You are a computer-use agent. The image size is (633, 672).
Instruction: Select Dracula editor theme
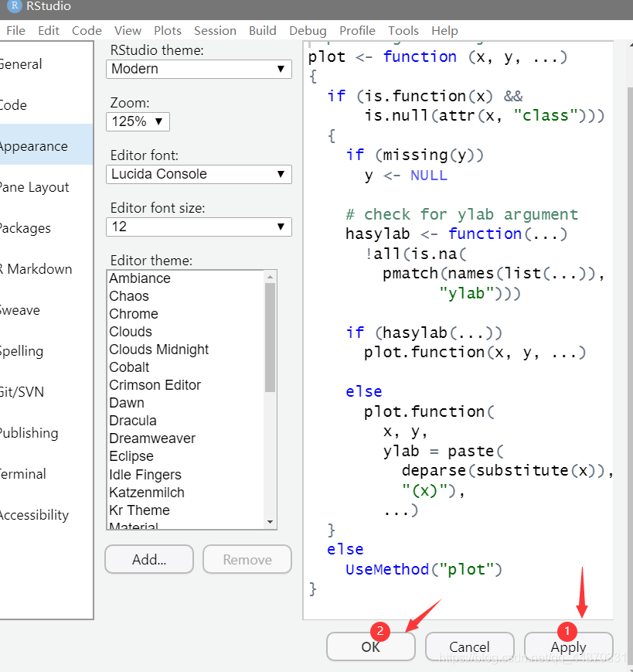tap(185, 421)
